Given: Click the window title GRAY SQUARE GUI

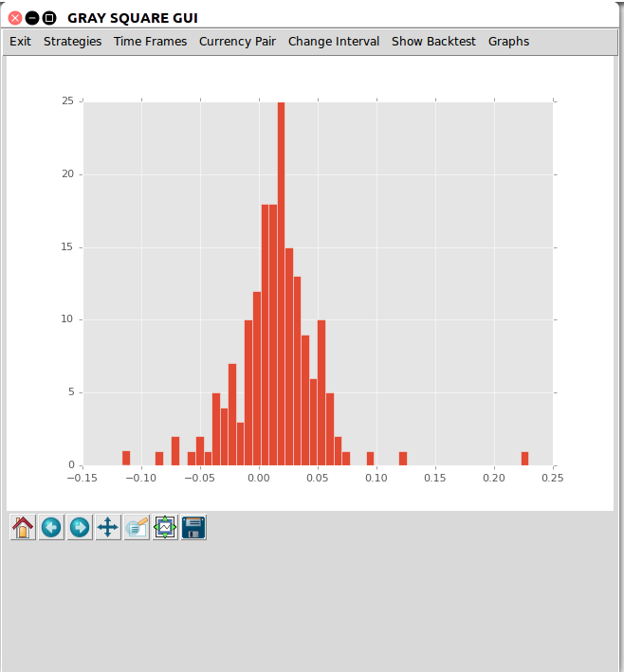Looking at the screenshot, I should [x=133, y=18].
